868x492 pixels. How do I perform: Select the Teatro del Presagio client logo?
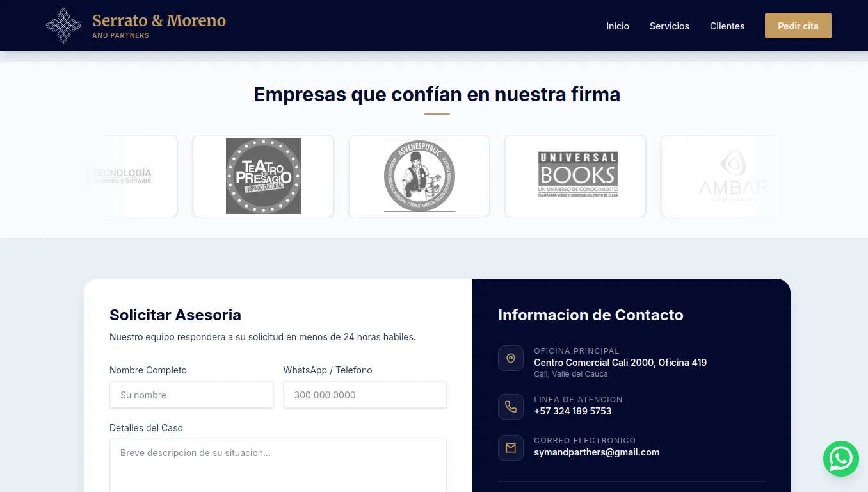263,176
